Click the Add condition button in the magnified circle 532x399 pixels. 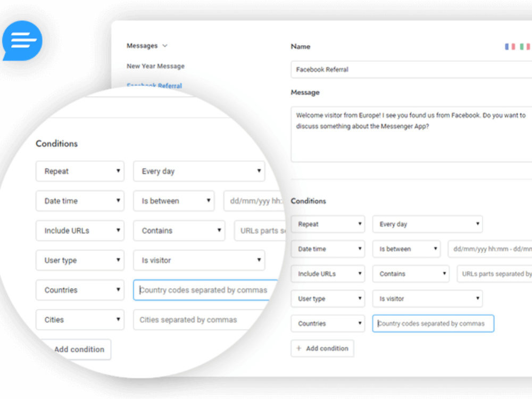click(x=76, y=350)
